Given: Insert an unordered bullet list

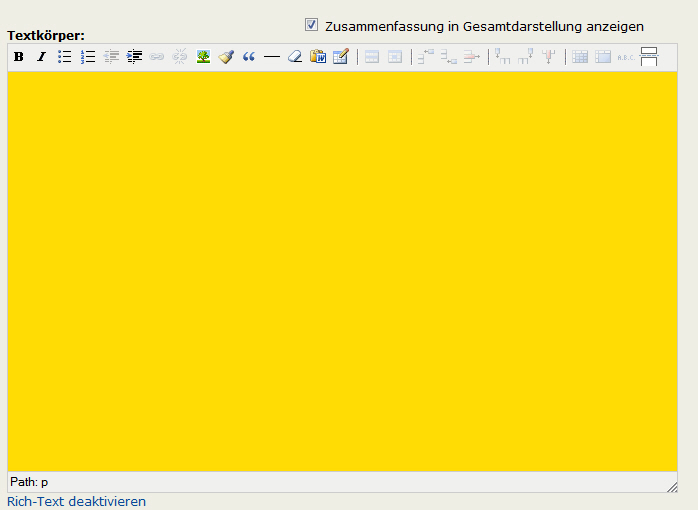Looking at the screenshot, I should click(x=65, y=57).
